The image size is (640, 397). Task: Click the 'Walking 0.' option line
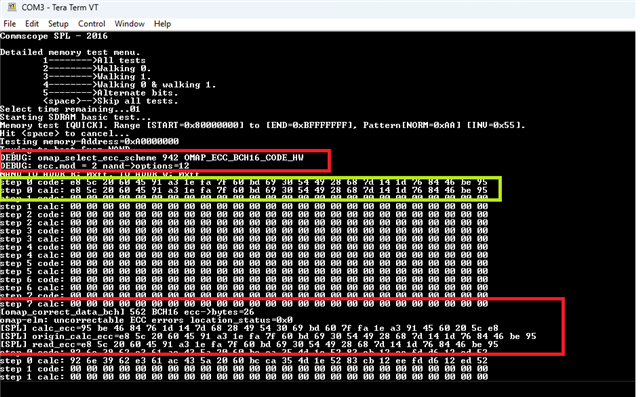tap(97, 69)
